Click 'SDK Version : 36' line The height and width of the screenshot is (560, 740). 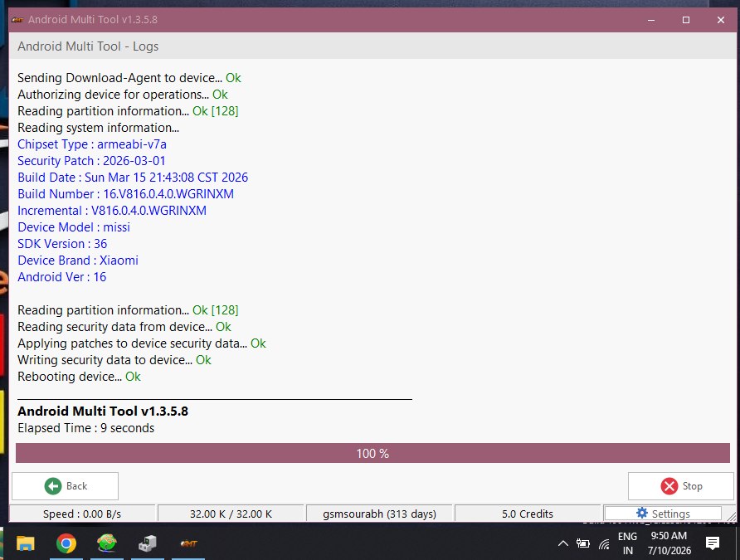[62, 244]
